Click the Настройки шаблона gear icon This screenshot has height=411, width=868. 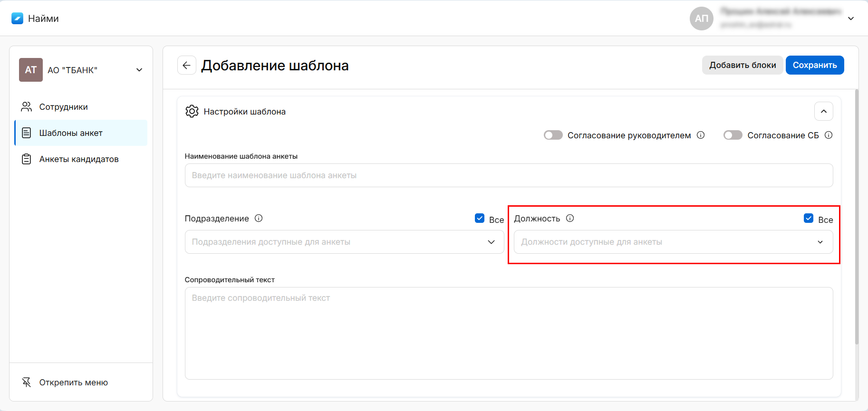192,112
